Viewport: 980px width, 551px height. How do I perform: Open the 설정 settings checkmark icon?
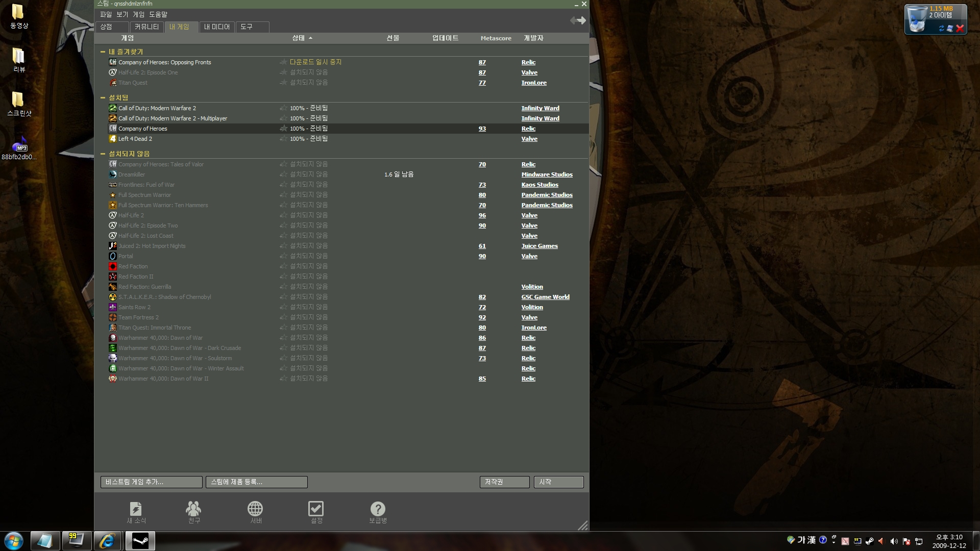click(x=316, y=509)
